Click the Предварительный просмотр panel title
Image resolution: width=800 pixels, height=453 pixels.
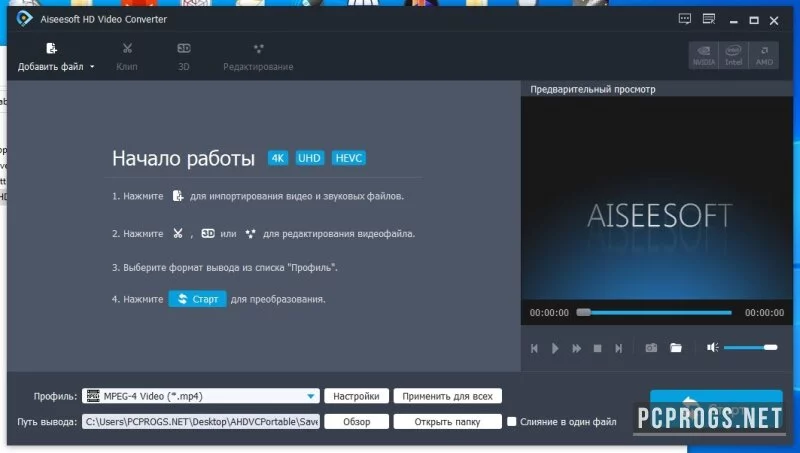(592, 89)
